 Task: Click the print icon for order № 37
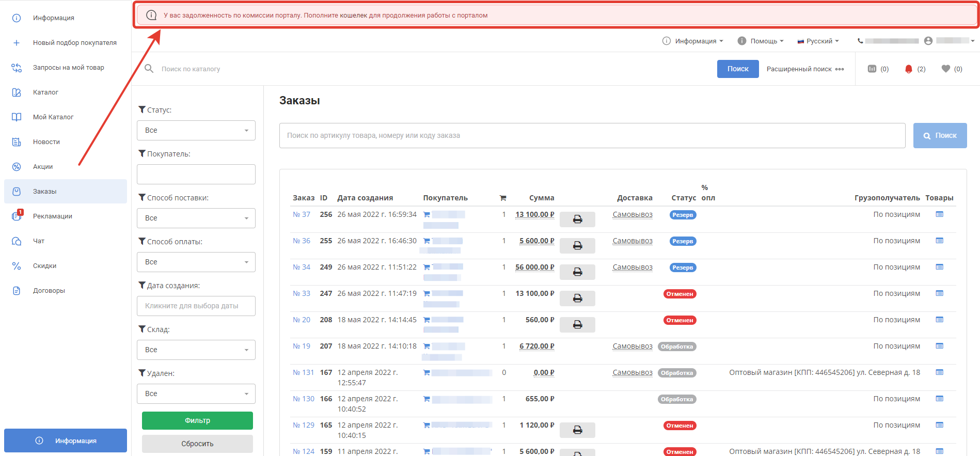[577, 219]
